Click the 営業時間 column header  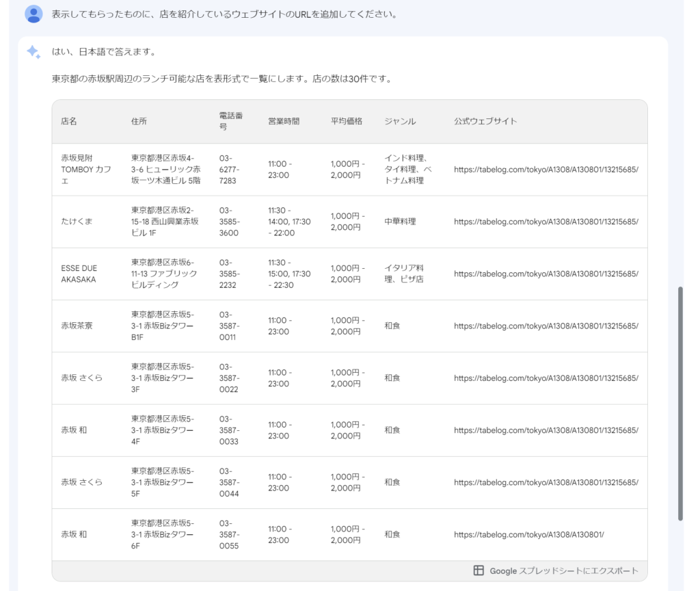(x=284, y=121)
